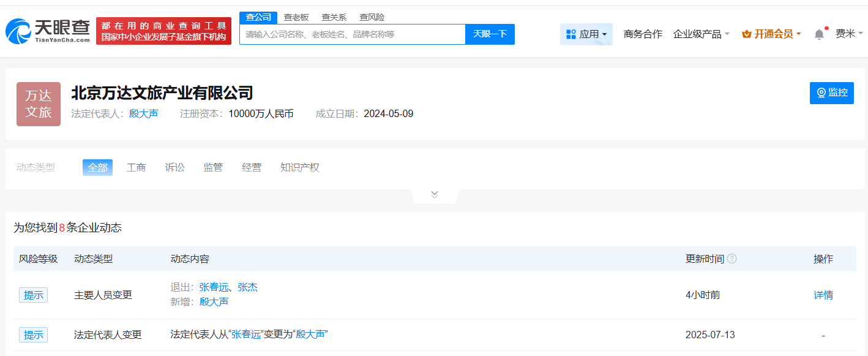Image resolution: width=868 pixels, height=356 pixels.
Task: Filter dynamics by 经营
Action: (252, 167)
